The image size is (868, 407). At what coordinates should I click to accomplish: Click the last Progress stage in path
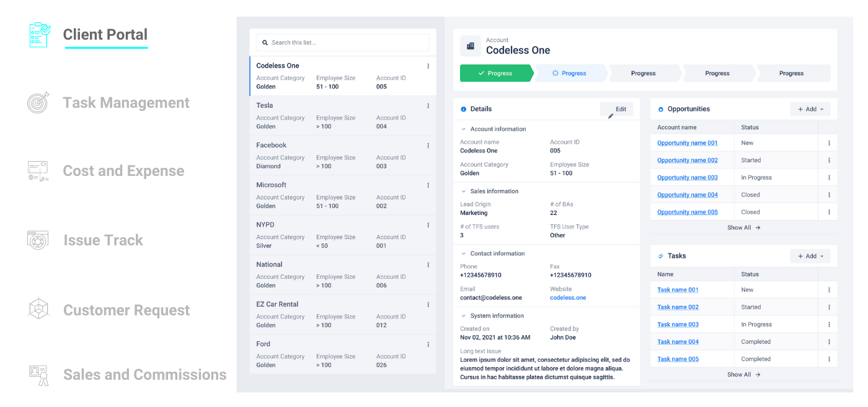click(792, 73)
